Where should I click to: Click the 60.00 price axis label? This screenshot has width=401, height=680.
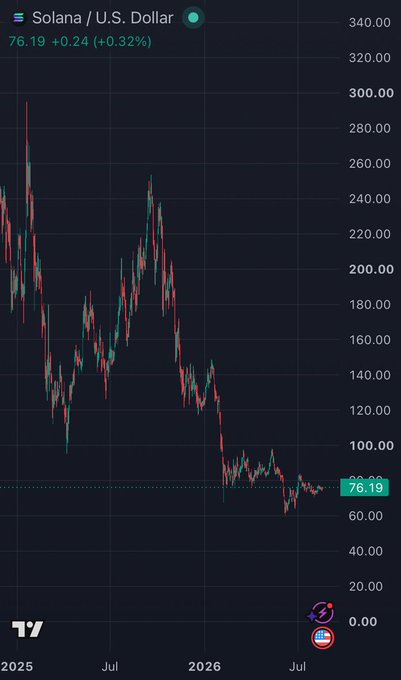coord(365,516)
